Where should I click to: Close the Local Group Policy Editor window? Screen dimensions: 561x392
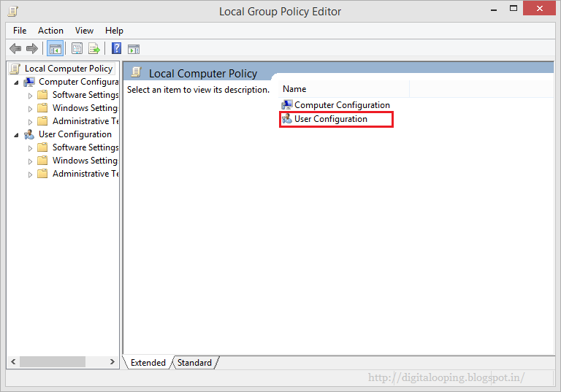pos(540,8)
